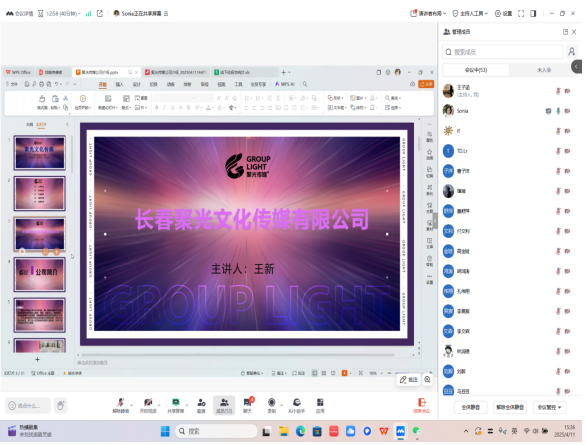Expand the Host Tools dropdown in title bar

[470, 13]
